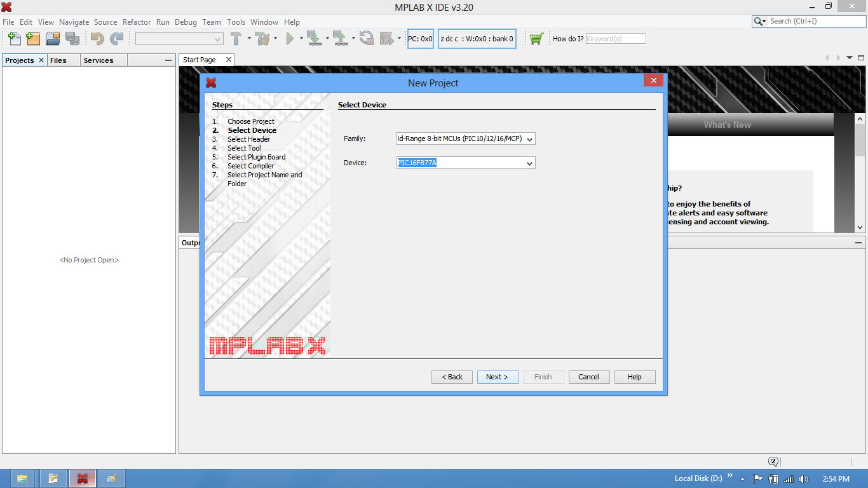Expand the Run Project dropdown arrow

pyautogui.click(x=301, y=39)
